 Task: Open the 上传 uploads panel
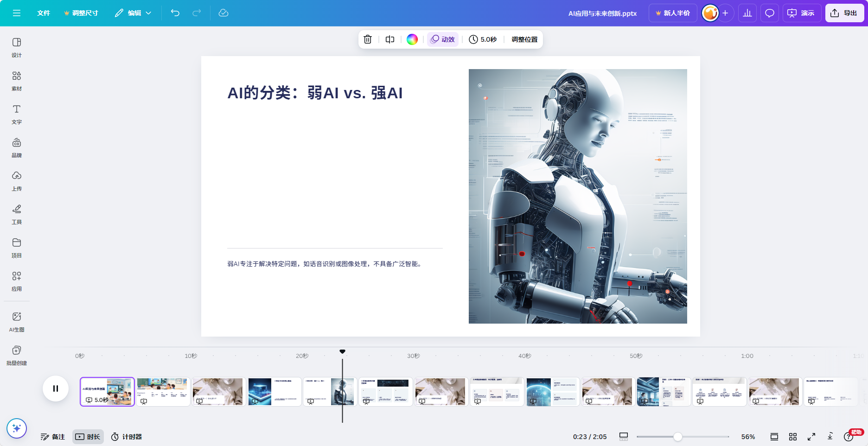16,181
